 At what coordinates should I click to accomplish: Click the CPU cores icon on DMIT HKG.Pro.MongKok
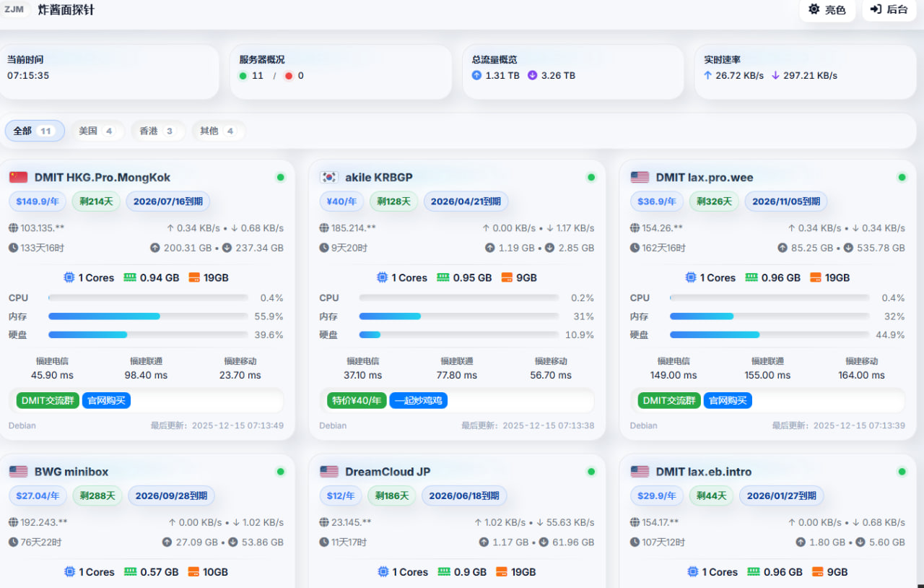69,277
